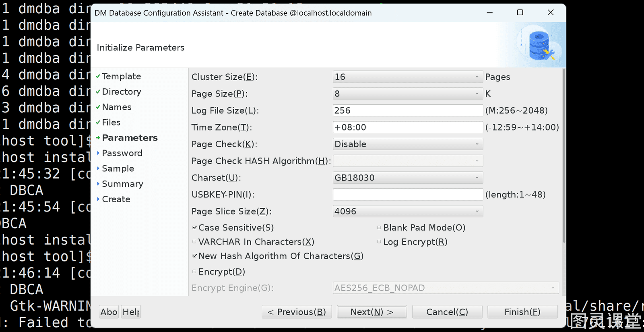Open the Cluster Size dropdown
This screenshot has width=644, height=332.
pos(408,77)
